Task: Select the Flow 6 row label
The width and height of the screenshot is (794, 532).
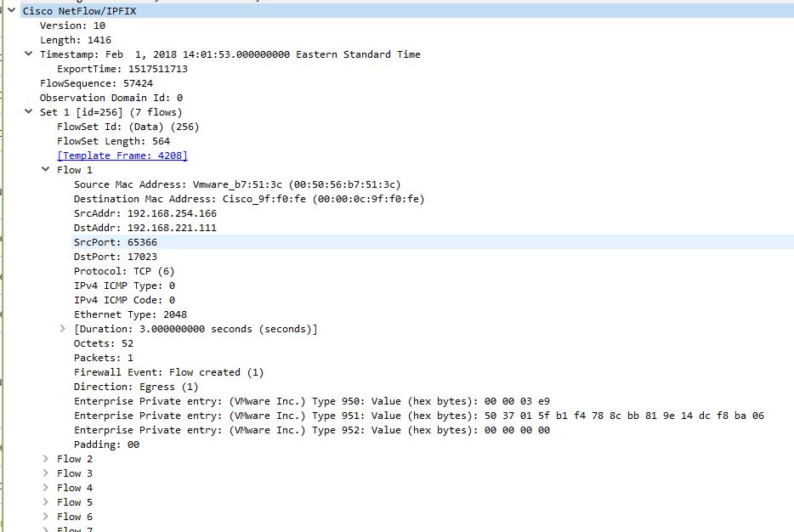Action: pyautogui.click(x=75, y=517)
